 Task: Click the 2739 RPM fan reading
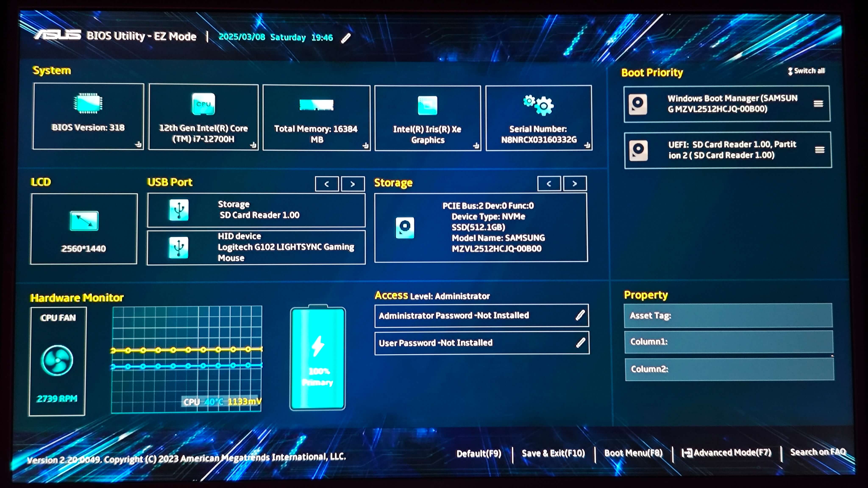coord(57,399)
